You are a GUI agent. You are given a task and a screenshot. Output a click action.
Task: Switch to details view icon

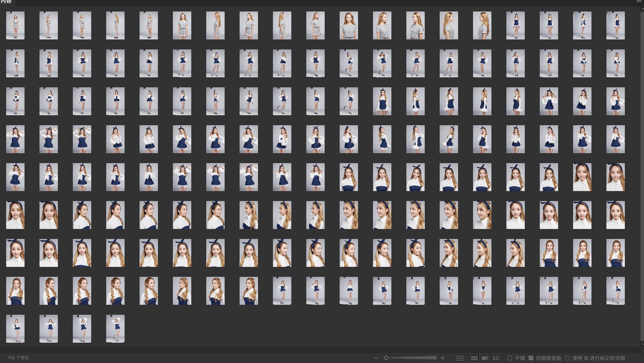485,358
